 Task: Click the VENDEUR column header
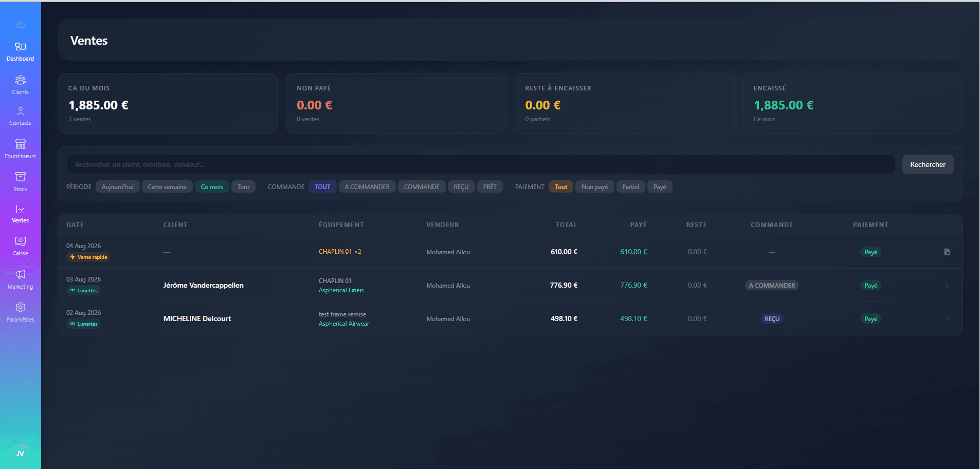[x=443, y=225]
